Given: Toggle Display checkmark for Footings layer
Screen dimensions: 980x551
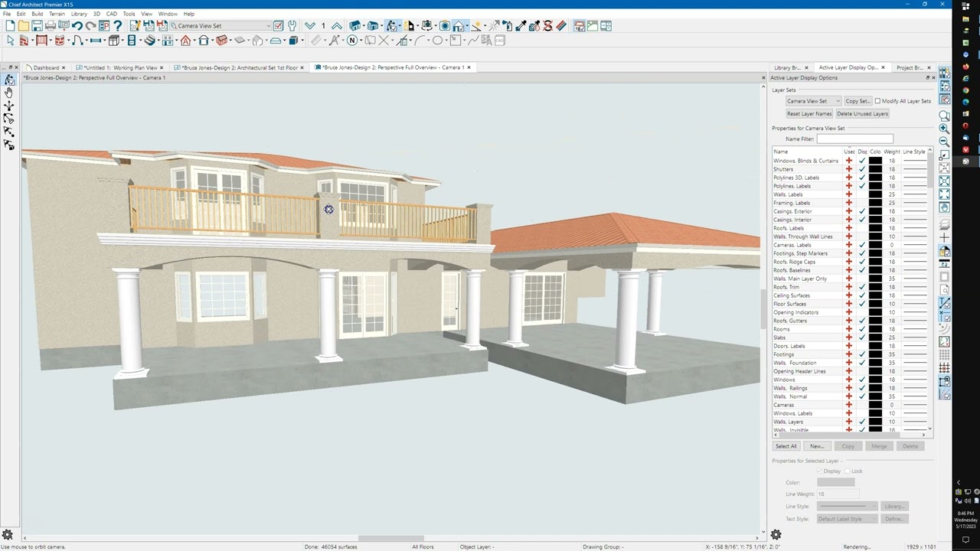Looking at the screenshot, I should [x=862, y=354].
